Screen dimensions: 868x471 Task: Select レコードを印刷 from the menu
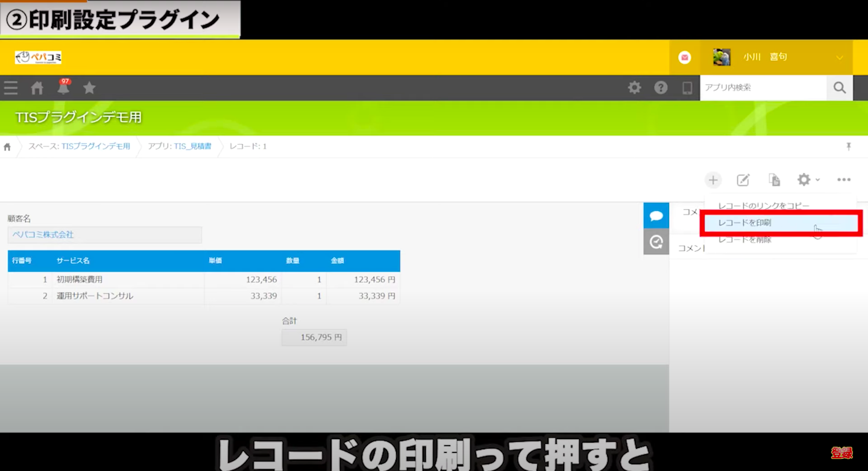tap(745, 223)
